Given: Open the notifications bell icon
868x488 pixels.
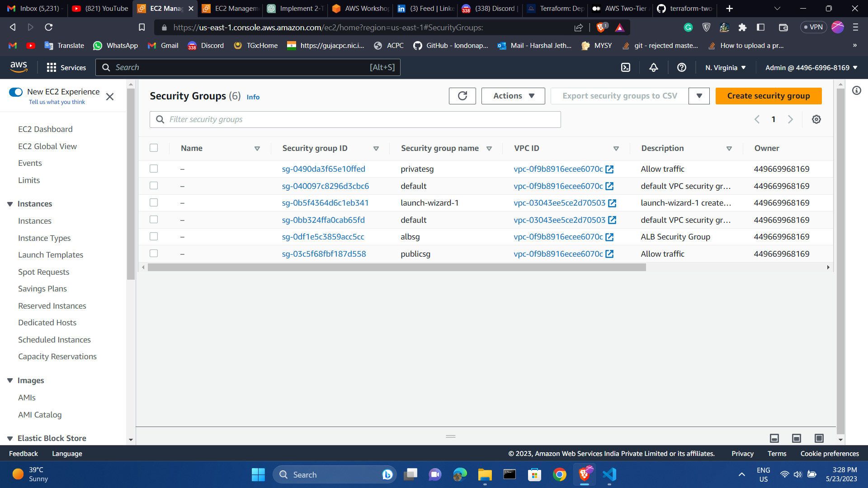Looking at the screenshot, I should [654, 68].
